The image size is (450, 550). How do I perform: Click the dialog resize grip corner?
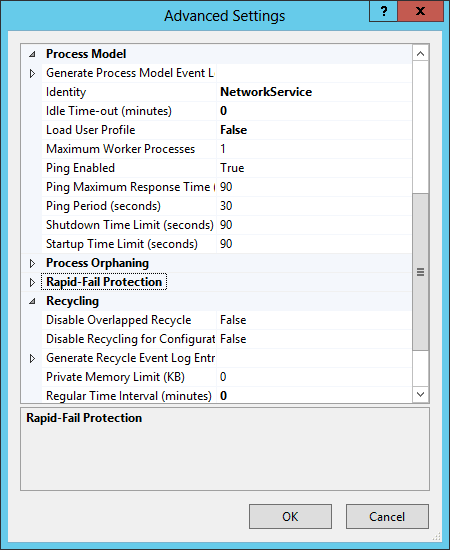pyautogui.click(x=437, y=536)
